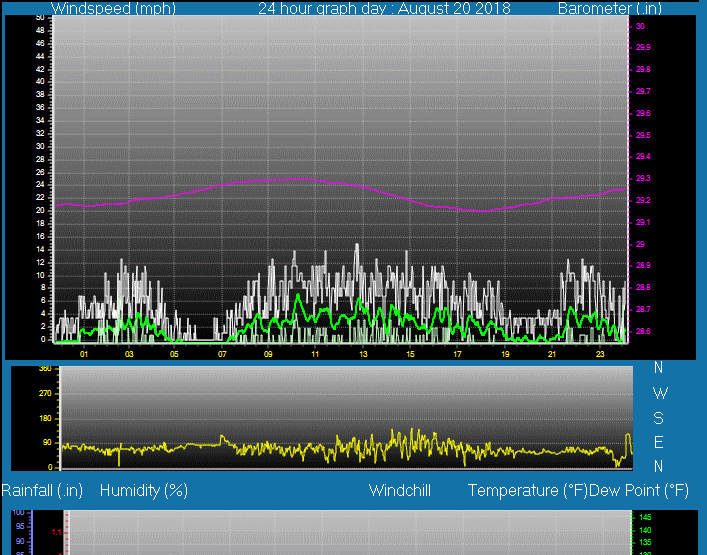Click barometer axis value 29.1
This screenshot has width=707, height=555.
click(x=643, y=223)
